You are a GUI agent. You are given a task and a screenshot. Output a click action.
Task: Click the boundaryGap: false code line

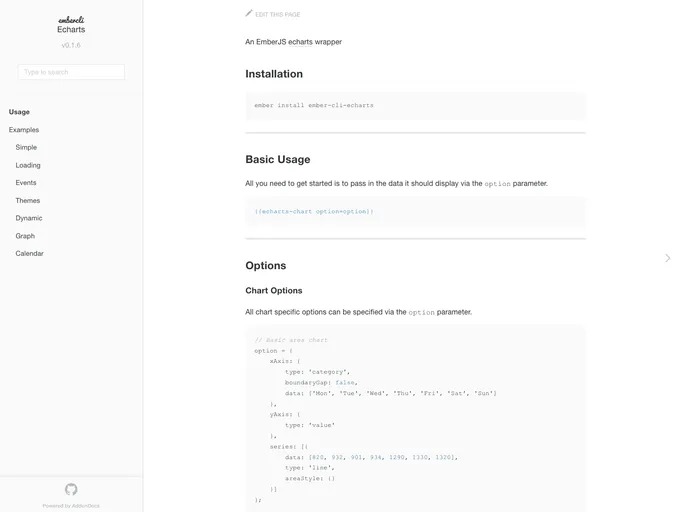321,383
